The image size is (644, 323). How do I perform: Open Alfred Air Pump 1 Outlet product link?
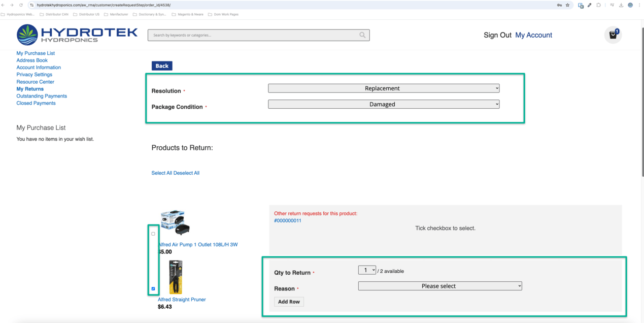point(198,245)
